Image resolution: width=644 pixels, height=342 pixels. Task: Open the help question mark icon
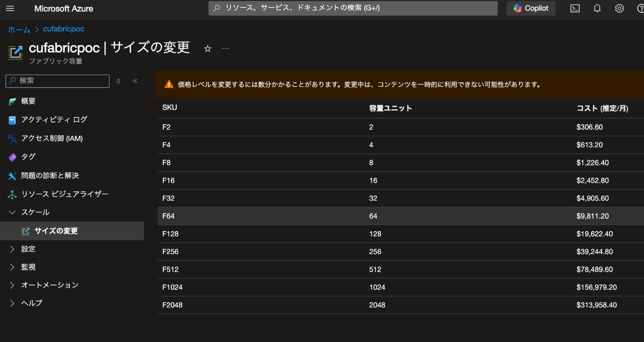tap(640, 8)
